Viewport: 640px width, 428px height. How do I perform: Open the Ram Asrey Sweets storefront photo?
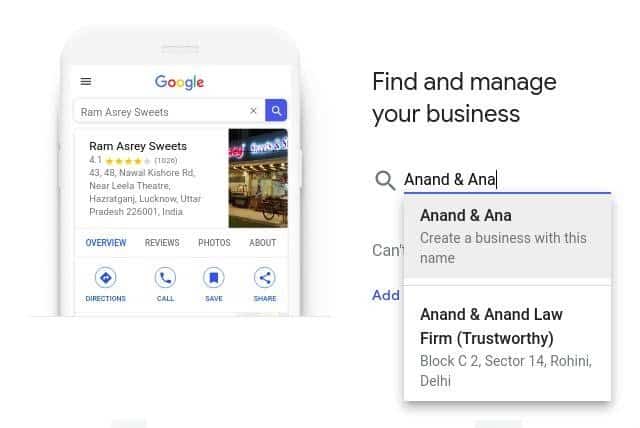(x=258, y=178)
